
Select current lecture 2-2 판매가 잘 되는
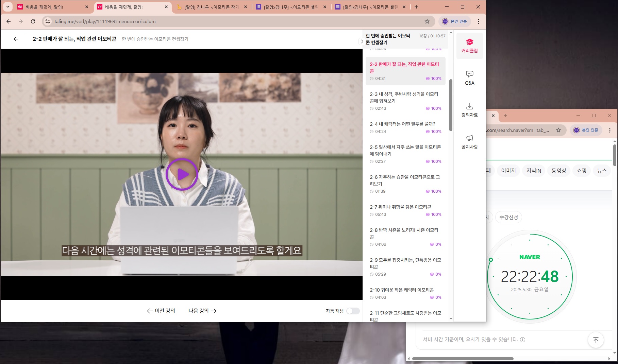point(405,71)
